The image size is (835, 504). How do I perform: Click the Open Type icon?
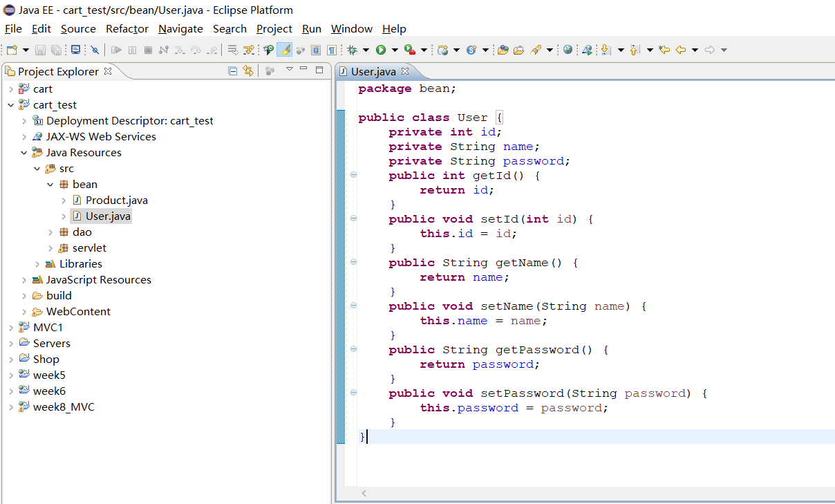pyautogui.click(x=503, y=50)
